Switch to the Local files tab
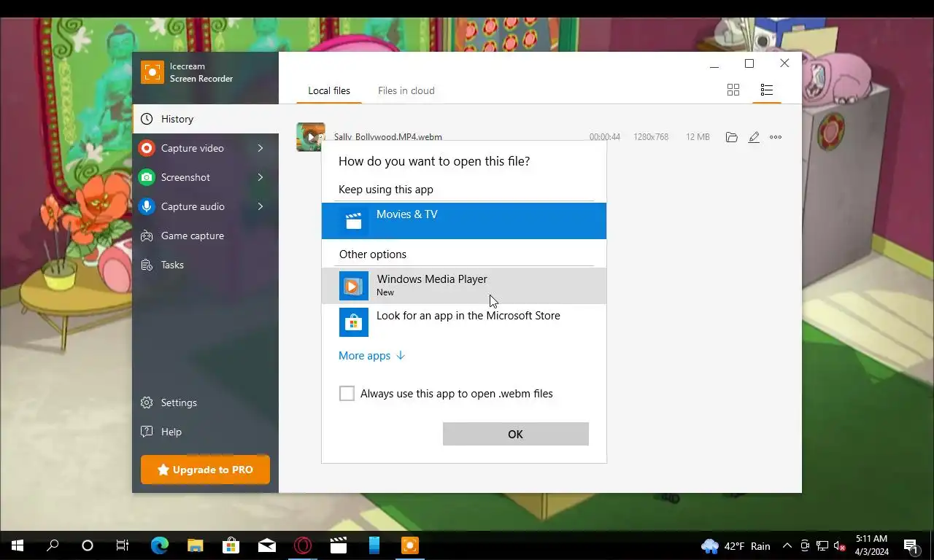 tap(329, 90)
